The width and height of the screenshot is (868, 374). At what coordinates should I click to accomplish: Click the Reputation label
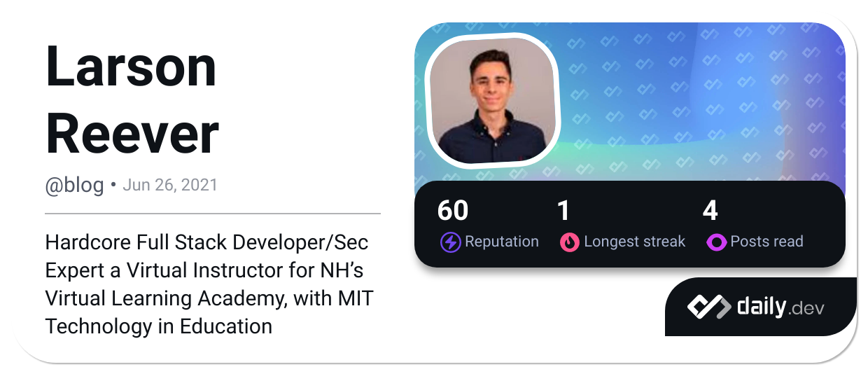click(502, 242)
